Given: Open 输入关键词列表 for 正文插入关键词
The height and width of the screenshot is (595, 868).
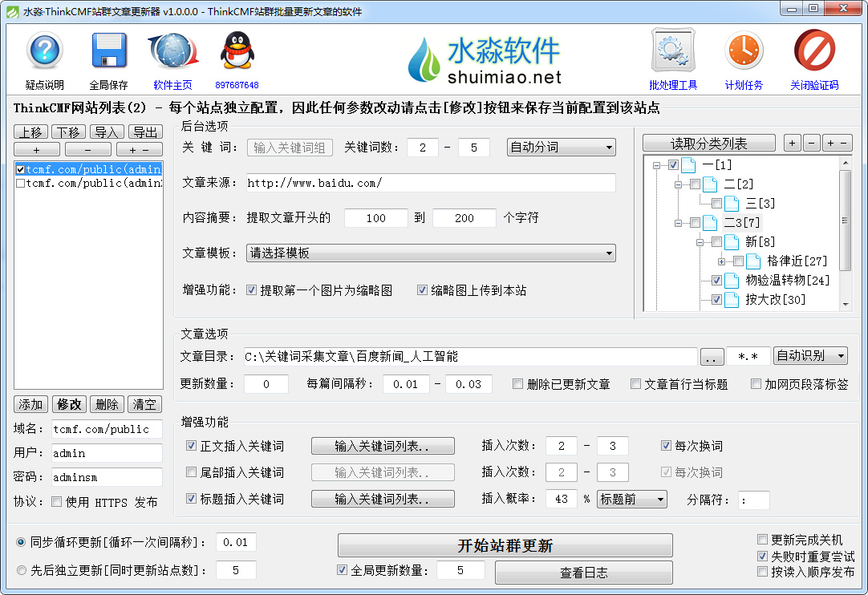Looking at the screenshot, I should (383, 446).
